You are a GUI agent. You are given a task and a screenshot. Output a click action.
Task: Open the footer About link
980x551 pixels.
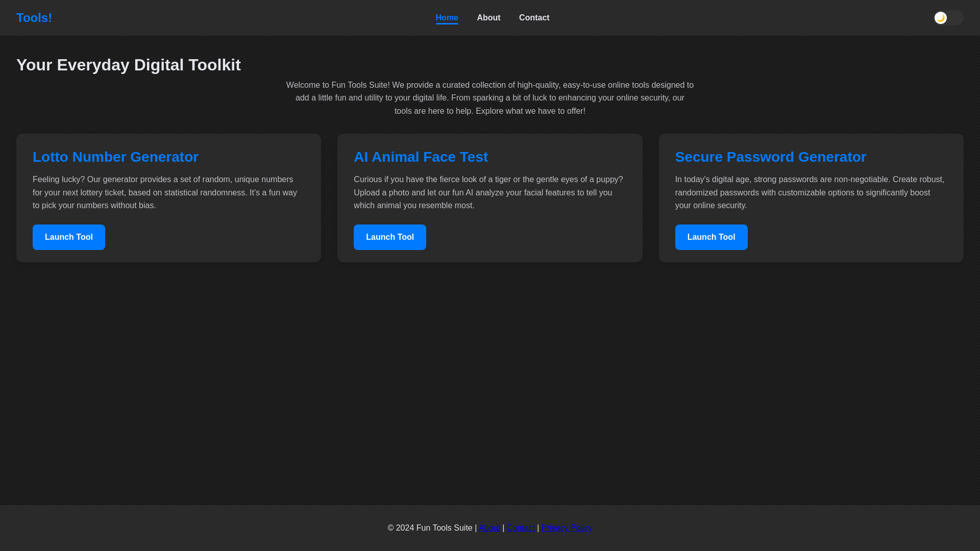[489, 528]
